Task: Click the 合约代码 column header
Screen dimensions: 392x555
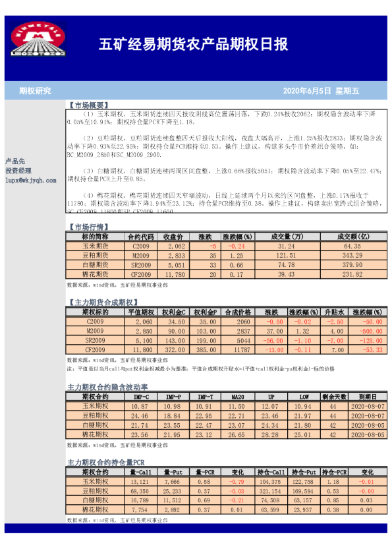Action: (x=141, y=237)
